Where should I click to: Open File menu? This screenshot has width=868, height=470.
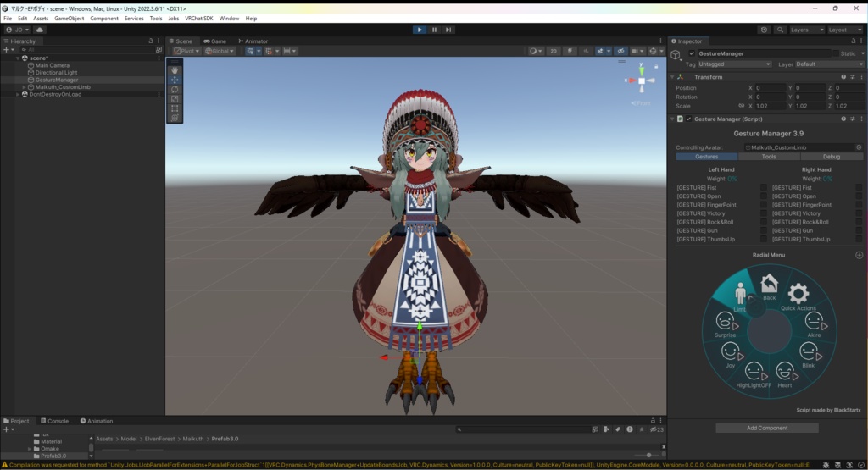click(8, 19)
